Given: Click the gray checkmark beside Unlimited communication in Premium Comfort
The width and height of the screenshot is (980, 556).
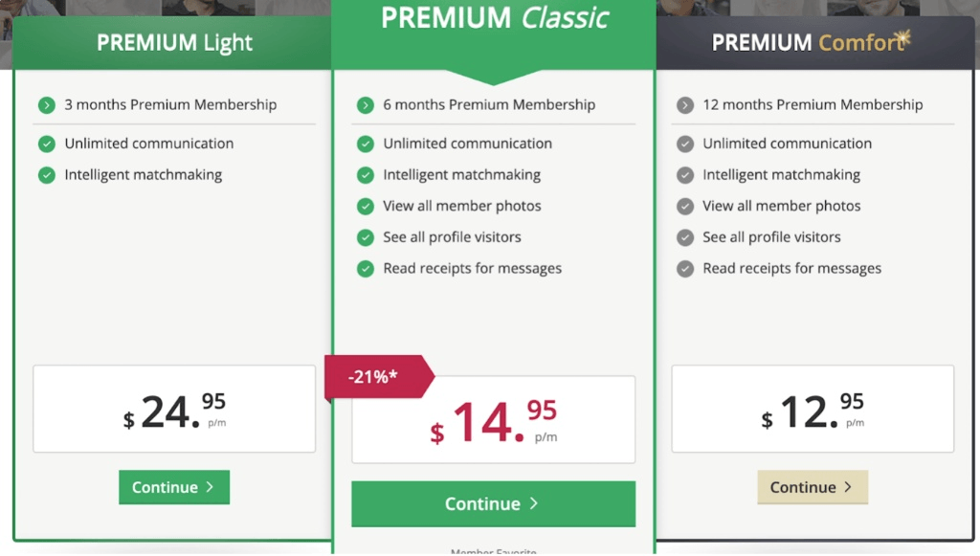Looking at the screenshot, I should pyautogui.click(x=684, y=144).
